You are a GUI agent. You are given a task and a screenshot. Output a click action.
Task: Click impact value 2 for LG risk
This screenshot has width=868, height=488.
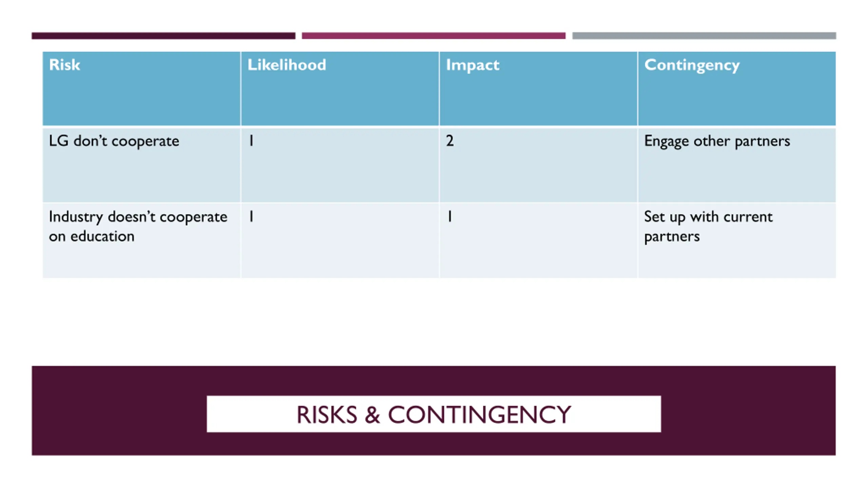click(538, 165)
